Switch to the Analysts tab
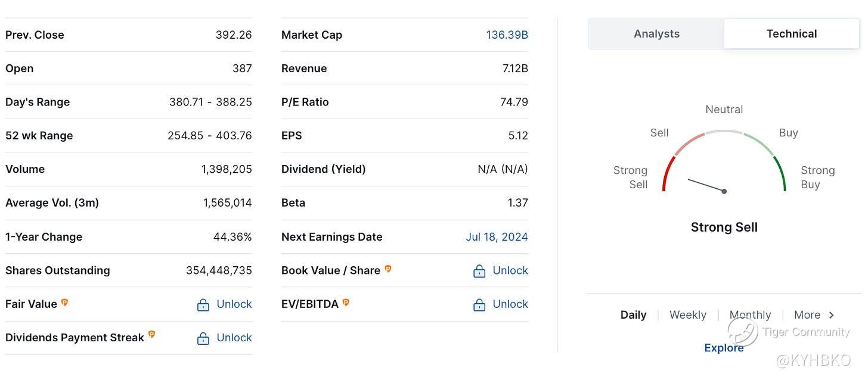This screenshot has width=868, height=380. (x=656, y=34)
